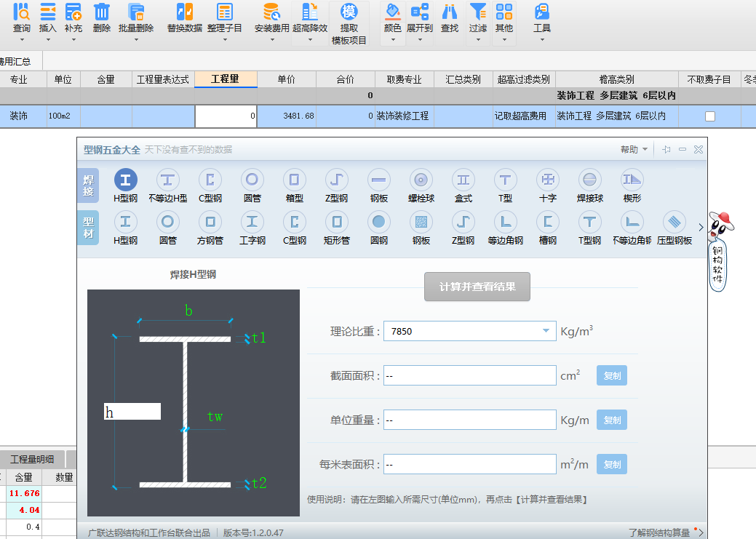Copy the 单位重量 value

coord(611,420)
